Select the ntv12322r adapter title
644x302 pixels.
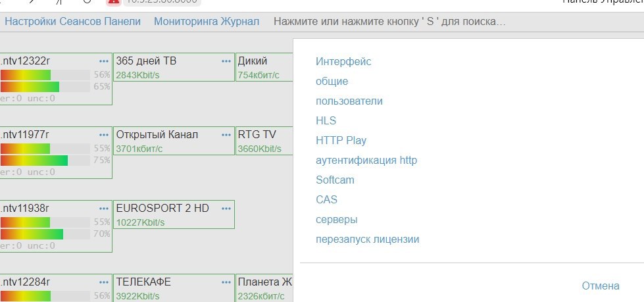26,61
